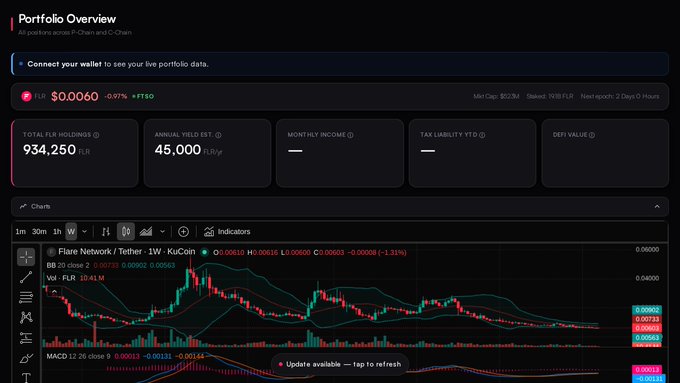Switch chart style to area

coord(146,232)
